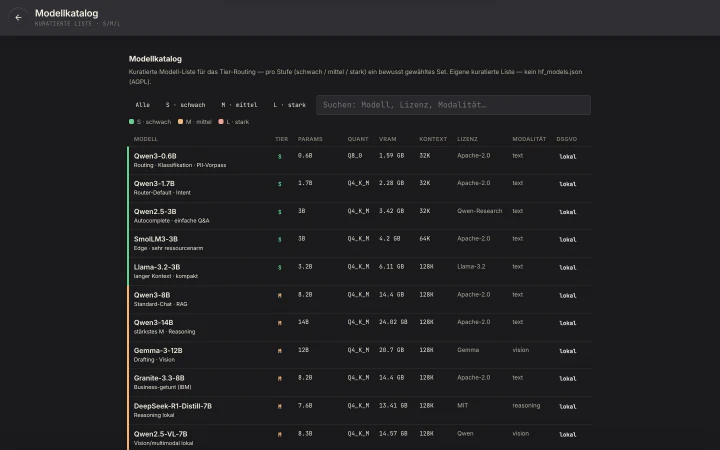Open the Qwen3-14B model row

(x=360, y=327)
